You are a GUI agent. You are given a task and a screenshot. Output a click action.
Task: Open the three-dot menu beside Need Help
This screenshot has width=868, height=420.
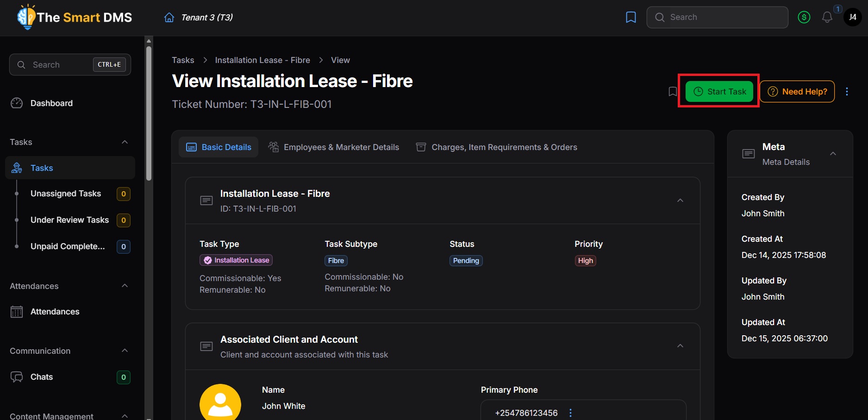click(847, 92)
